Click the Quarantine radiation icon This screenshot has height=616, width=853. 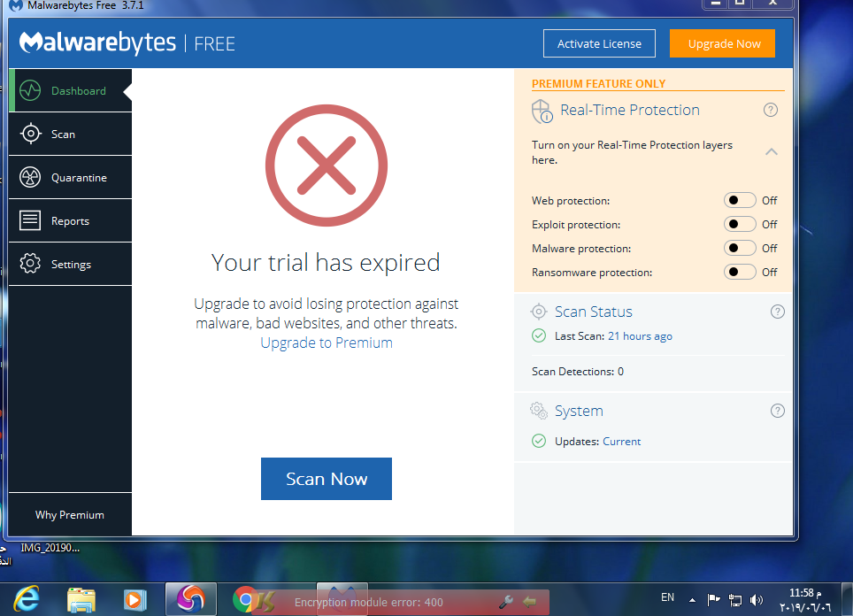coord(30,177)
